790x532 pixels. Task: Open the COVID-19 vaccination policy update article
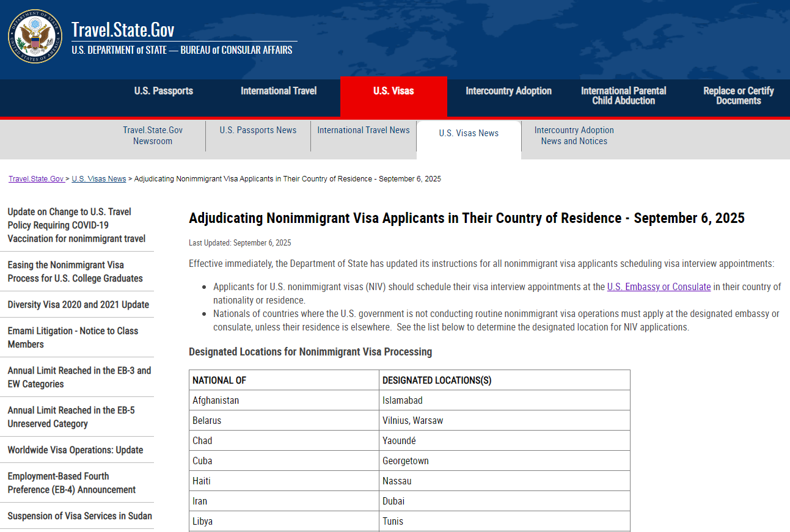pyautogui.click(x=76, y=225)
